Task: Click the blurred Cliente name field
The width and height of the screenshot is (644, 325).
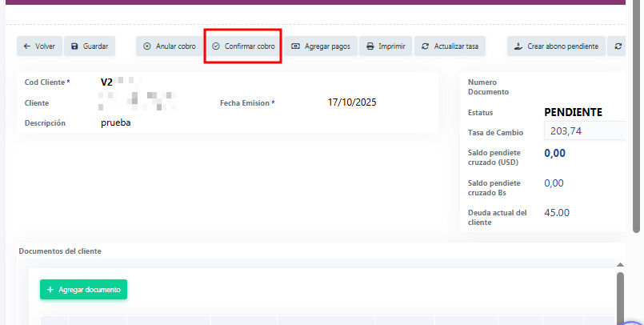Action: (x=136, y=101)
